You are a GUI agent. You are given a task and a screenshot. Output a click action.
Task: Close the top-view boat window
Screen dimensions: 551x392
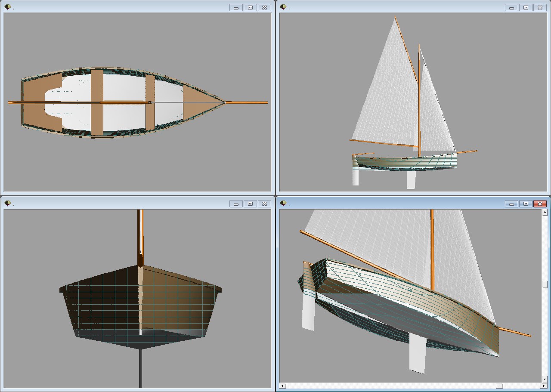coord(264,7)
